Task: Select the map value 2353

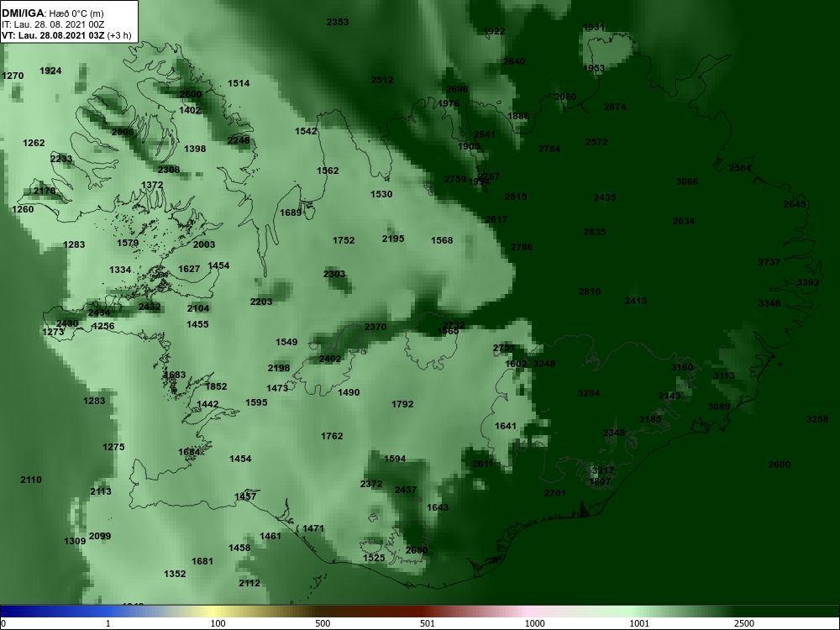Action: [338, 22]
